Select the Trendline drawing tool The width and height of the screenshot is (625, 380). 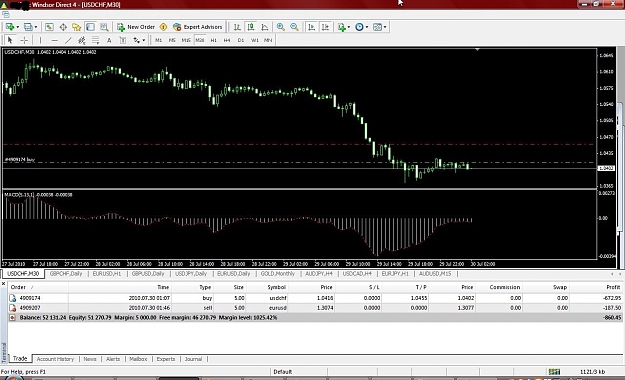pos(68,40)
